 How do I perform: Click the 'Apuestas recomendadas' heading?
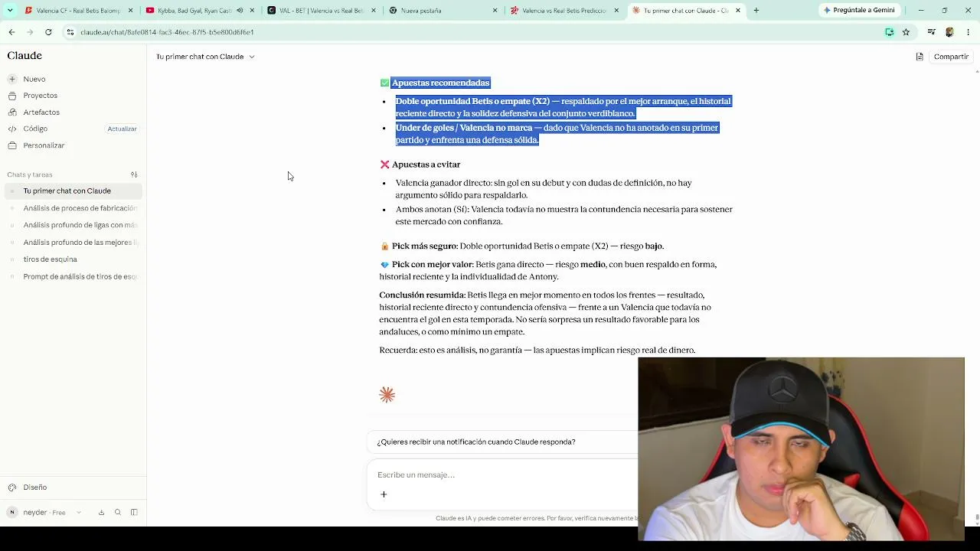440,83
